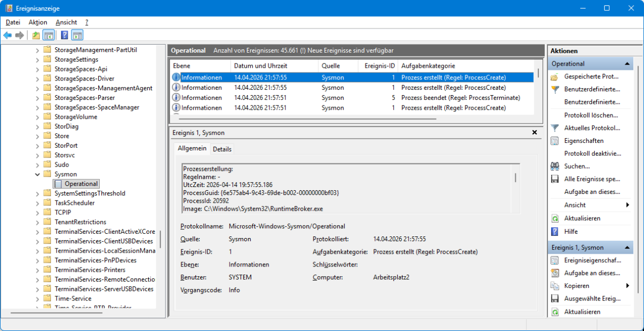Select the SystemSettingsThreshold tree item
This screenshot has height=331, width=644.
90,193
